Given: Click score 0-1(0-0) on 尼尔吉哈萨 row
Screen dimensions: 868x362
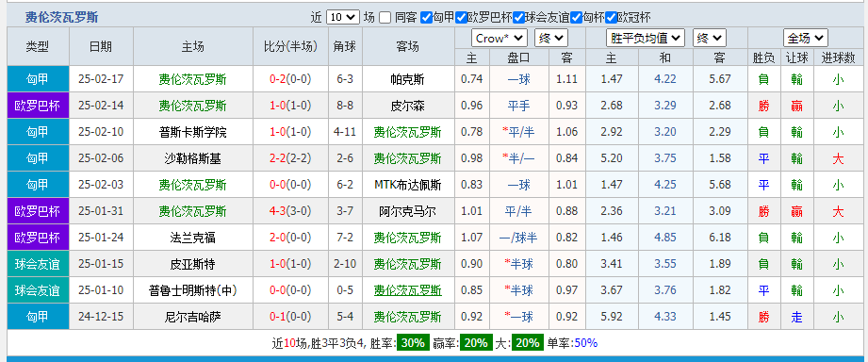Looking at the screenshot, I should tap(290, 317).
